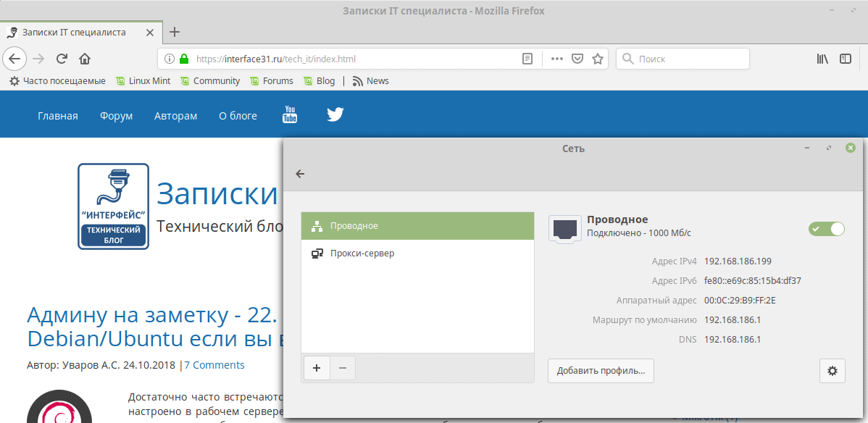Toggle the Проводное connection switch off
Screen dimensions: 868x423
point(827,229)
